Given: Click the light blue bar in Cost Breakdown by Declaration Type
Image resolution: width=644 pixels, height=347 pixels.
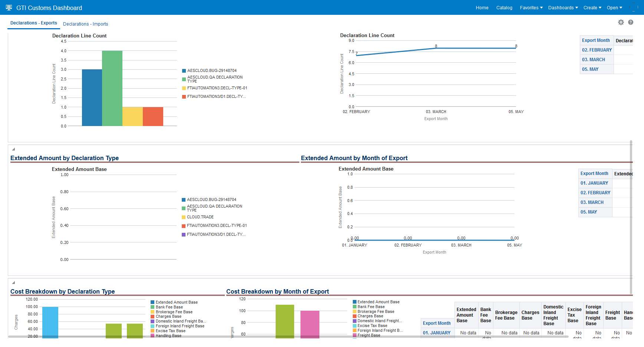Looking at the screenshot, I should point(50,322).
